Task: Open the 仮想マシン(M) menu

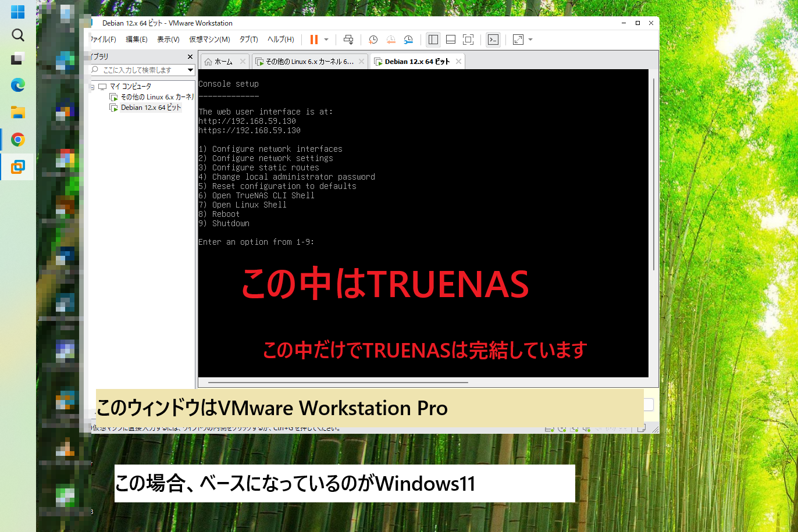Action: (209, 40)
